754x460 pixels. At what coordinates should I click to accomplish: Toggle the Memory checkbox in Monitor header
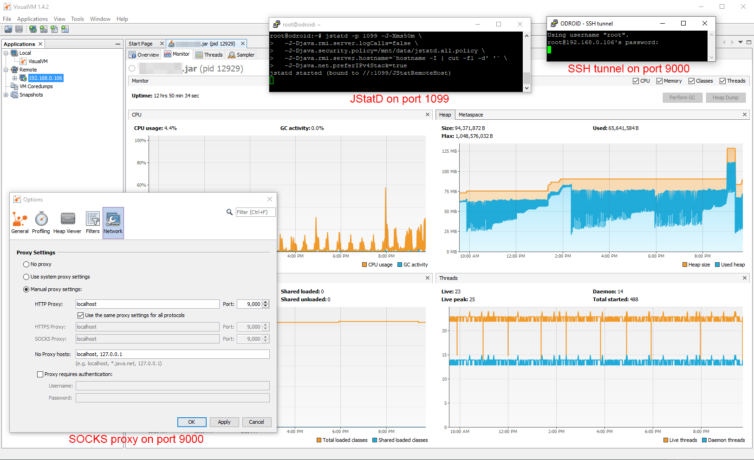(659, 81)
